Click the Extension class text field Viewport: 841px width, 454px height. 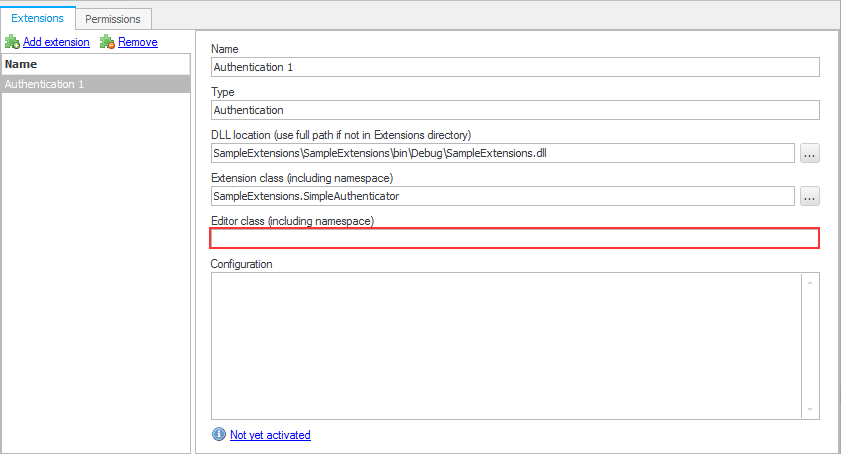coord(503,196)
